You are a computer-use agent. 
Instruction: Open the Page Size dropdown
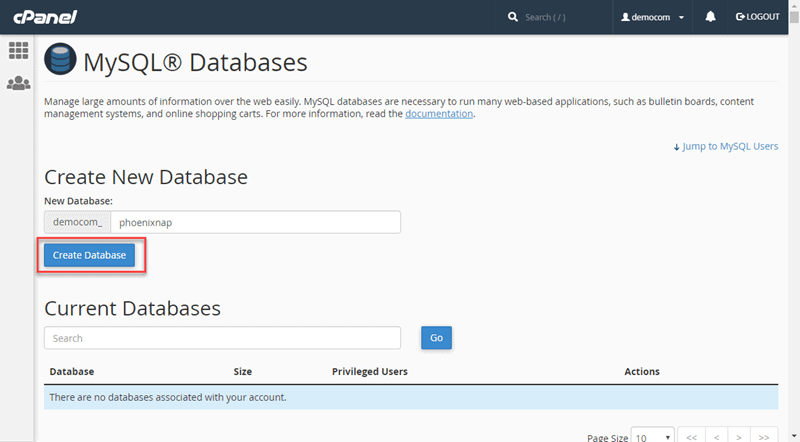click(x=653, y=437)
